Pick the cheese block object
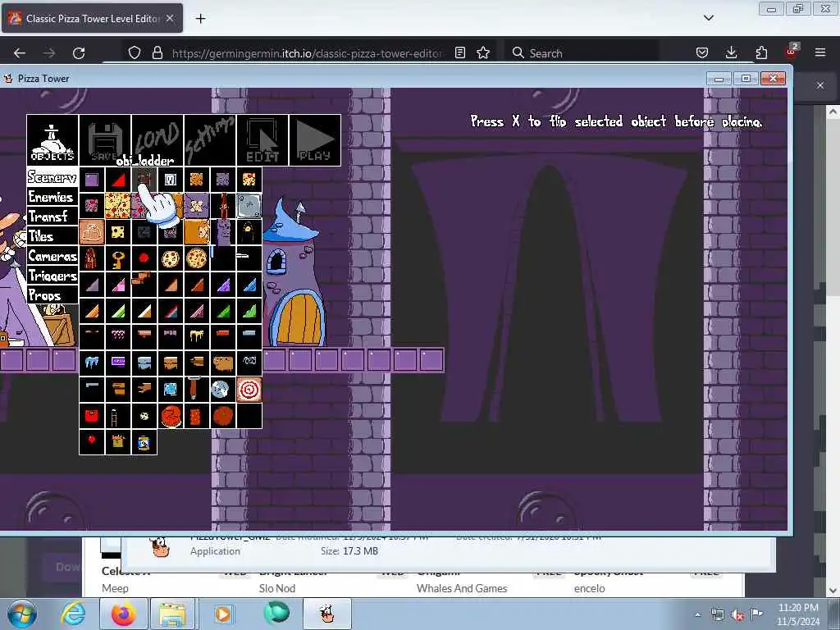 coord(118,232)
